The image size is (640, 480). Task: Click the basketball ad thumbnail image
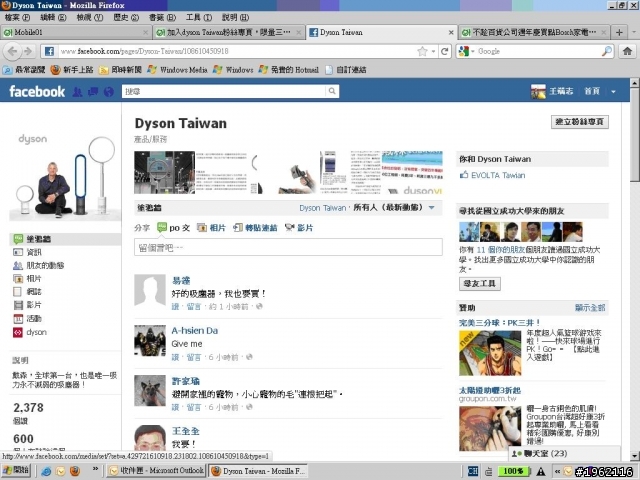pos(490,353)
